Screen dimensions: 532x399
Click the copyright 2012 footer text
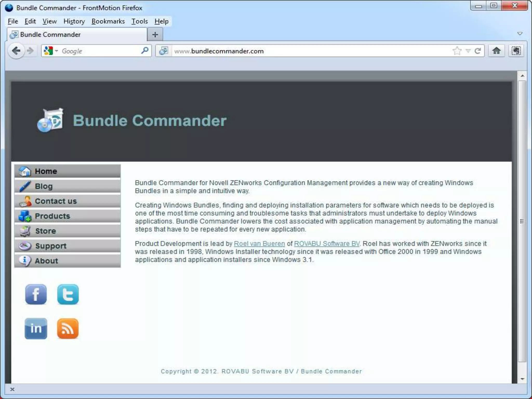(x=261, y=371)
